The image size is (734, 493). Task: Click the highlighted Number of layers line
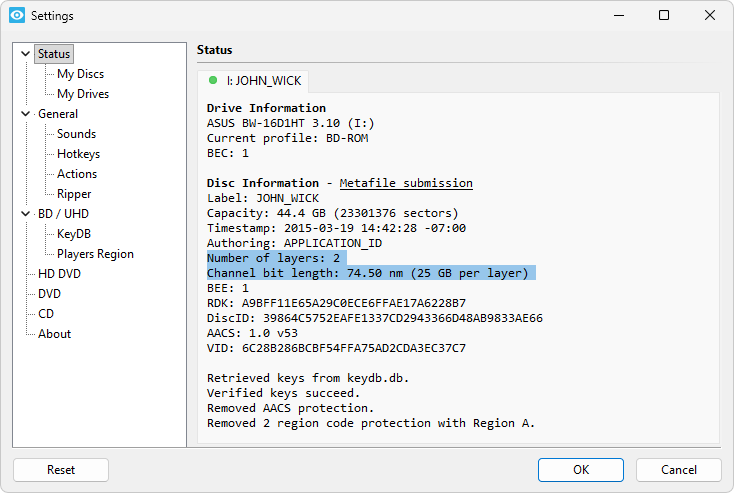pos(276,257)
